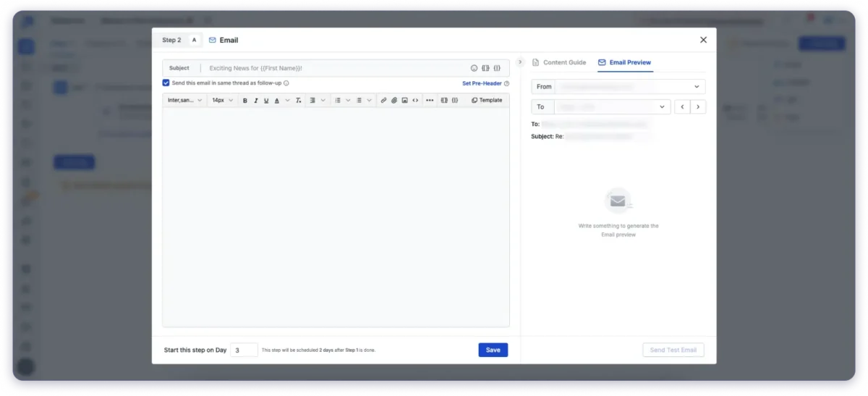This screenshot has height=396, width=868.
Task: Toggle bold formatting
Action: (245, 101)
